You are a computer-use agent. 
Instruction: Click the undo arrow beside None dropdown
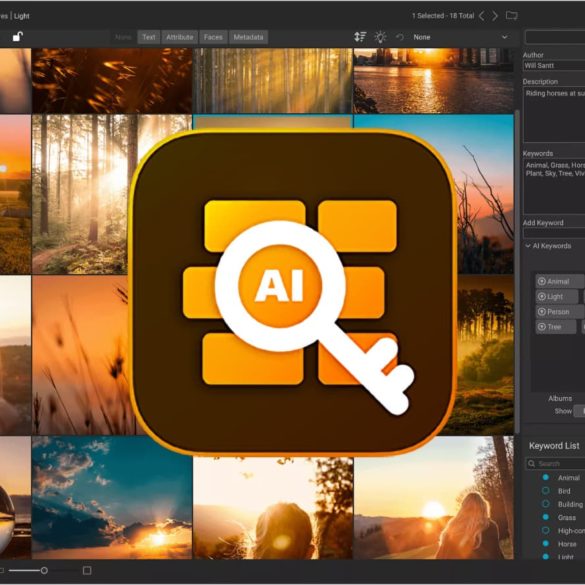tap(400, 37)
